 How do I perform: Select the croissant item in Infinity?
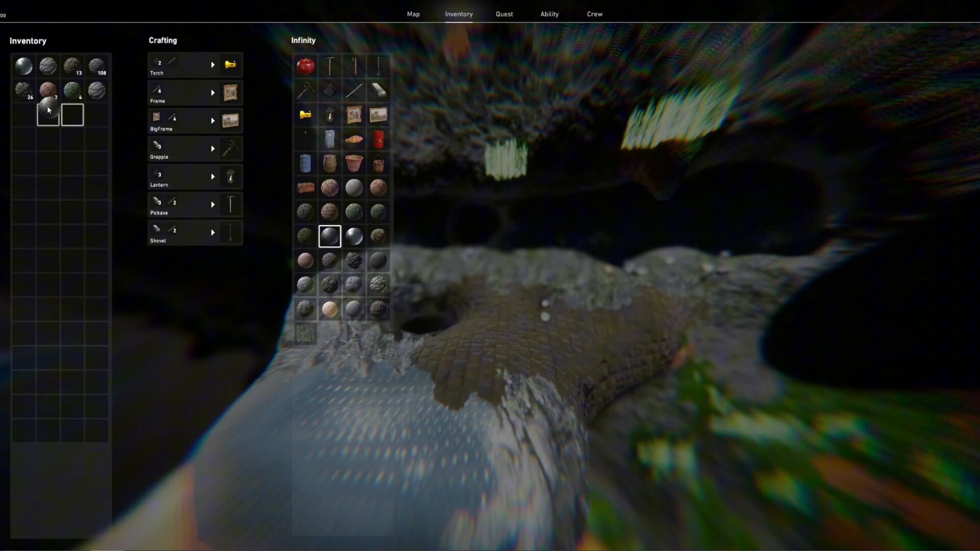coord(354,139)
